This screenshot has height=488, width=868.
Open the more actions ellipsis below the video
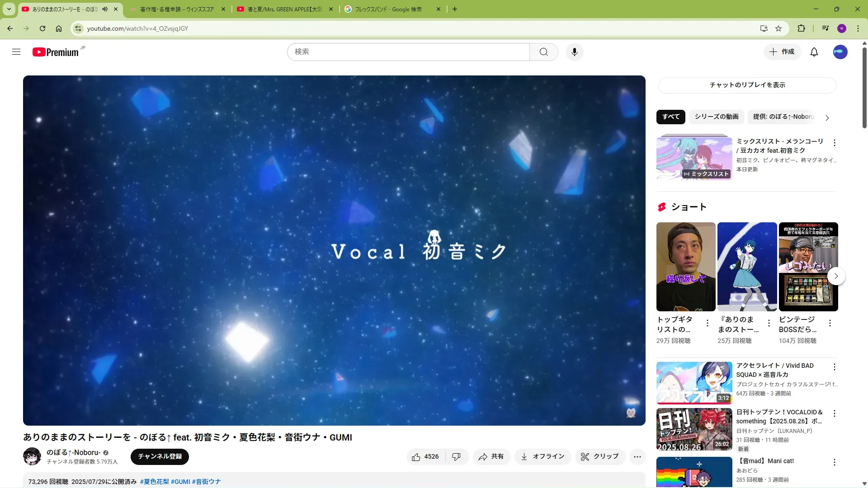[x=637, y=457]
